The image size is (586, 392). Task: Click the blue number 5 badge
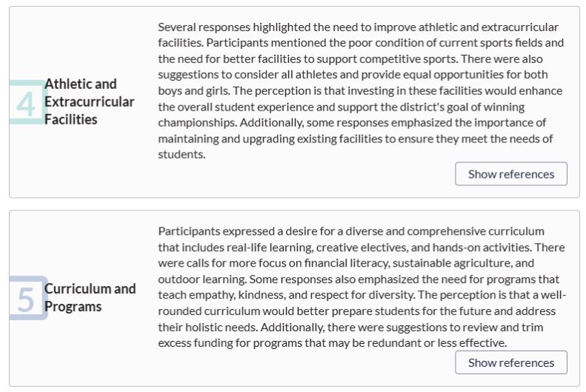(x=27, y=298)
